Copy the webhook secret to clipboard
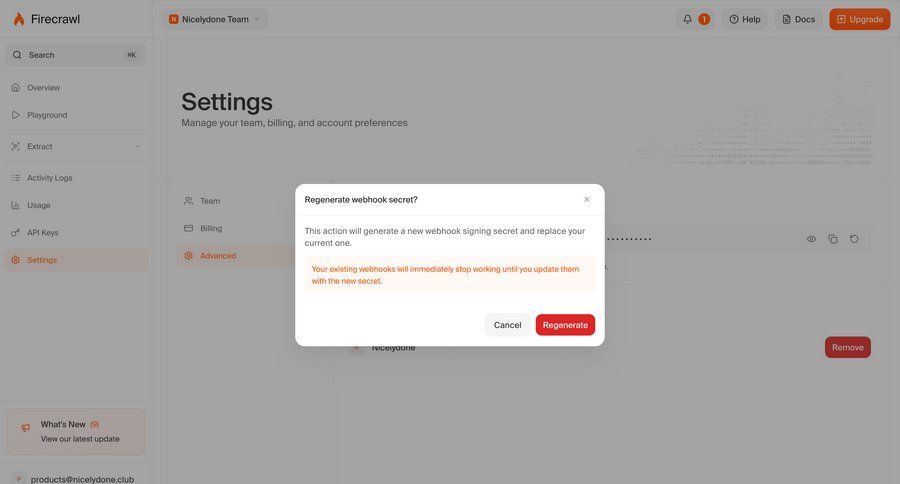Viewport: 900px width, 484px height. pyautogui.click(x=833, y=239)
